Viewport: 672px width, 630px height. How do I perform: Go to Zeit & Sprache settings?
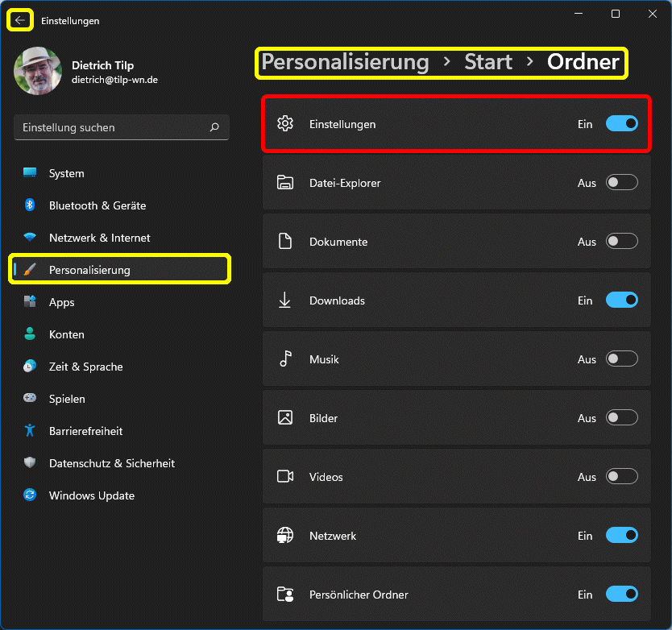point(85,367)
